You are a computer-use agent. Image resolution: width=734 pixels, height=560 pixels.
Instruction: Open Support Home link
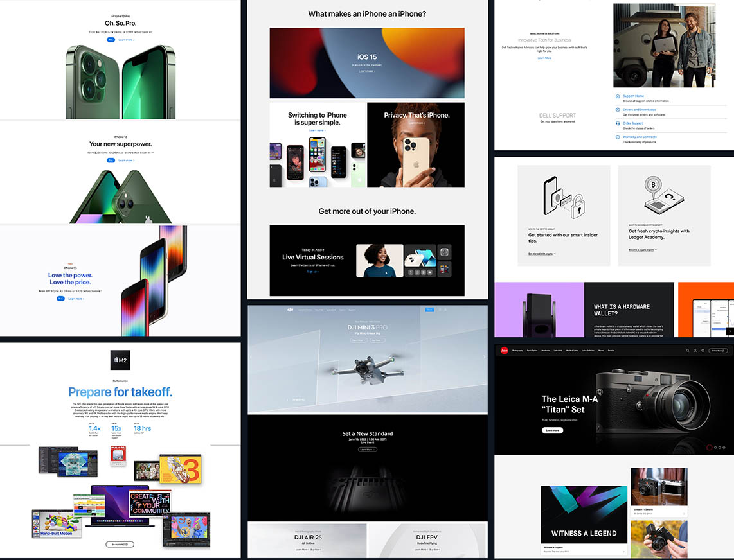pyautogui.click(x=633, y=96)
